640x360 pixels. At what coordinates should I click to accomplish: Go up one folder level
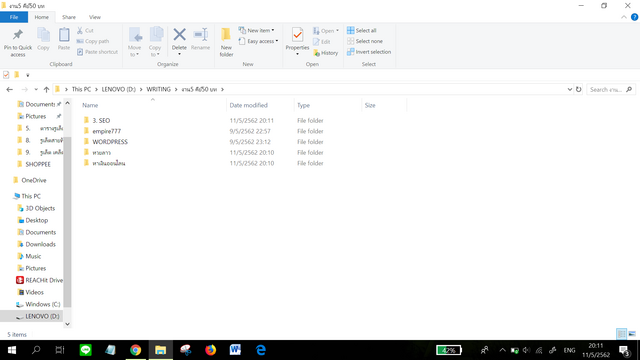pyautogui.click(x=46, y=89)
